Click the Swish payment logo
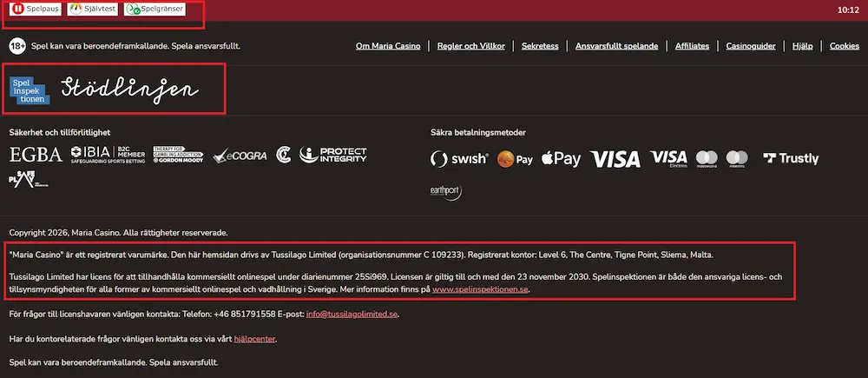 pos(459,159)
